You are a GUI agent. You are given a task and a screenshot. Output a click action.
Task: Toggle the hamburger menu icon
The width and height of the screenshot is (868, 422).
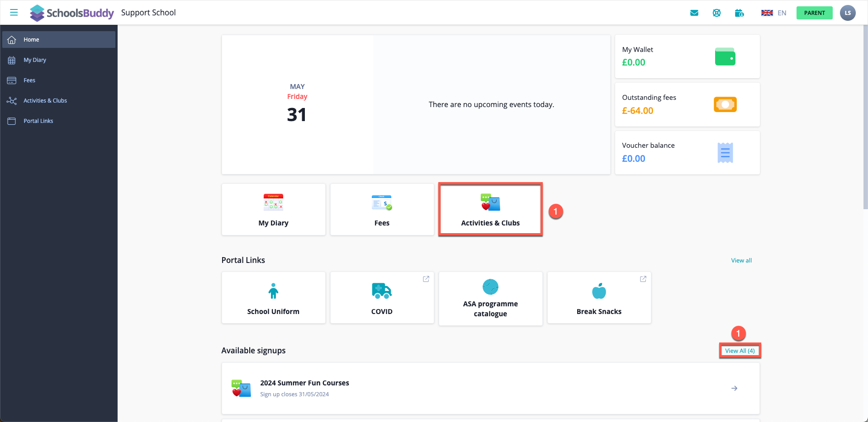[x=14, y=13]
